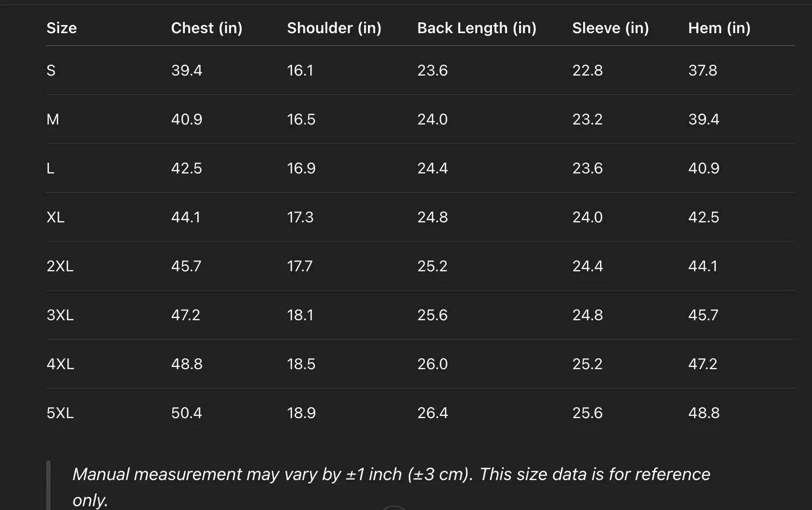Click the Size column header
The image size is (812, 510).
[x=61, y=28]
